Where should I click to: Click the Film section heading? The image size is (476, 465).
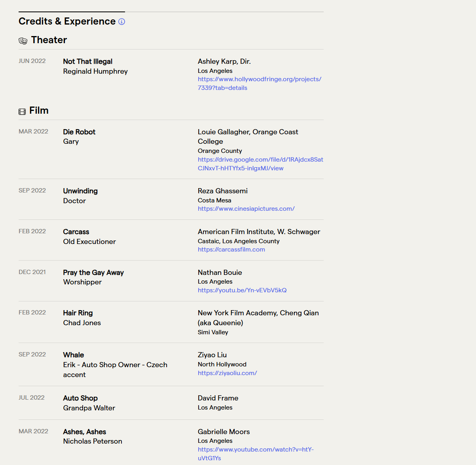pos(39,111)
